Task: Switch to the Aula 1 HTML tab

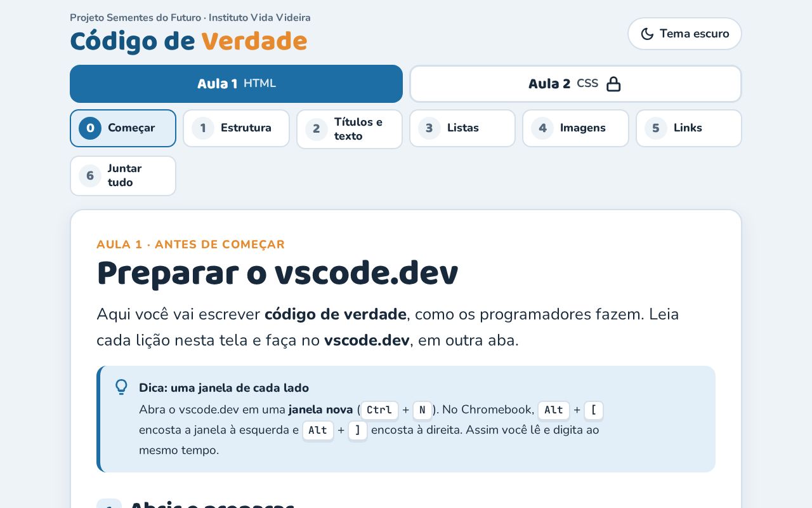Action: point(236,84)
